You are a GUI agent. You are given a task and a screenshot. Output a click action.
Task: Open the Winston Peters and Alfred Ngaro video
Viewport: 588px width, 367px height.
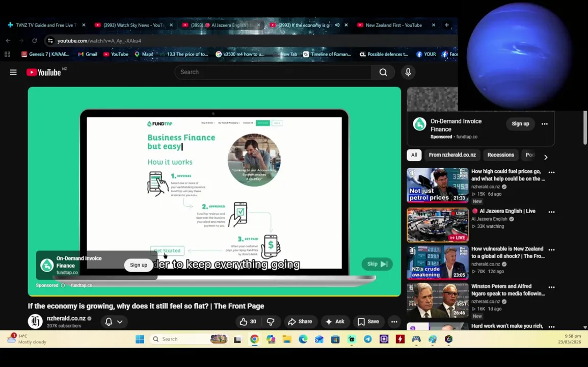pyautogui.click(x=438, y=300)
